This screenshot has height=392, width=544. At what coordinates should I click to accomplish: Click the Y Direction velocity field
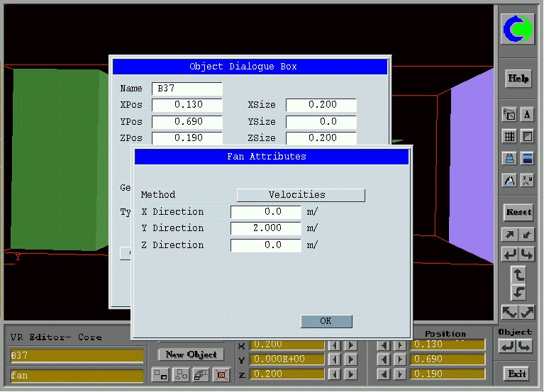click(x=266, y=228)
